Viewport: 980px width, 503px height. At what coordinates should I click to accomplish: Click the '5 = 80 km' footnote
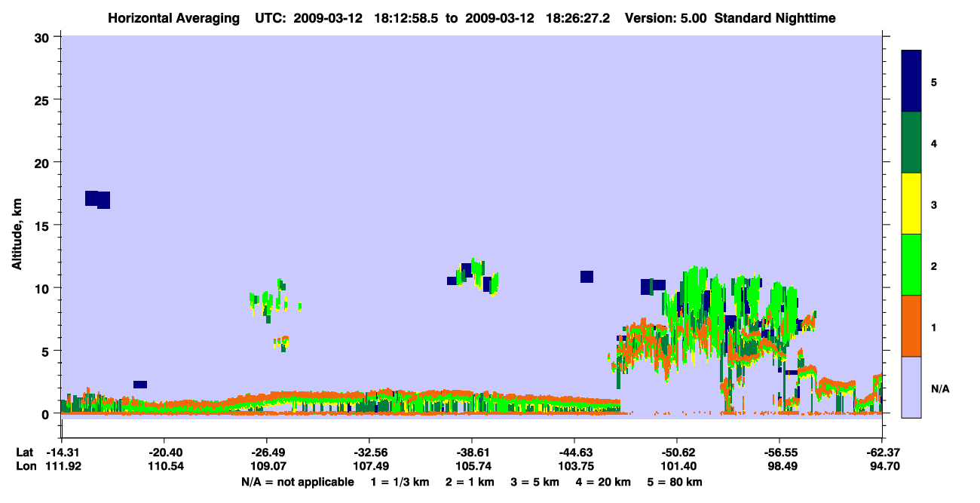point(675,482)
